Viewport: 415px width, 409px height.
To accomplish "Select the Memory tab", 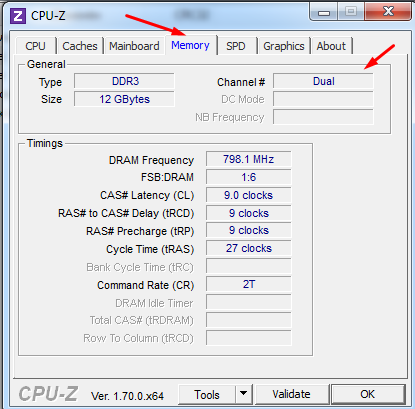I will [x=190, y=45].
